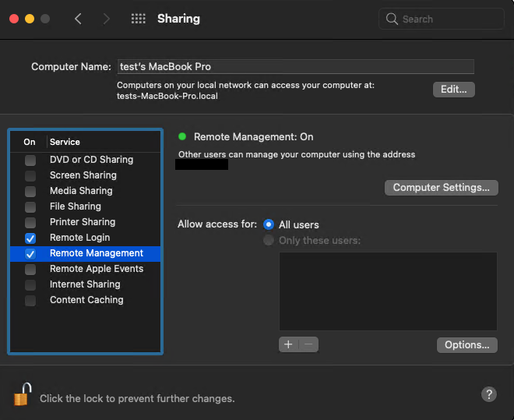Click the Computer Name text field
Viewport: 514px width, 420px height.
point(296,66)
